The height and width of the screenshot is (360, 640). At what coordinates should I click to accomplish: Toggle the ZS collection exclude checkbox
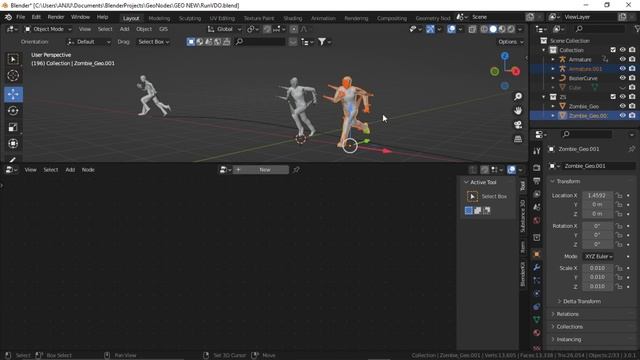(613, 97)
